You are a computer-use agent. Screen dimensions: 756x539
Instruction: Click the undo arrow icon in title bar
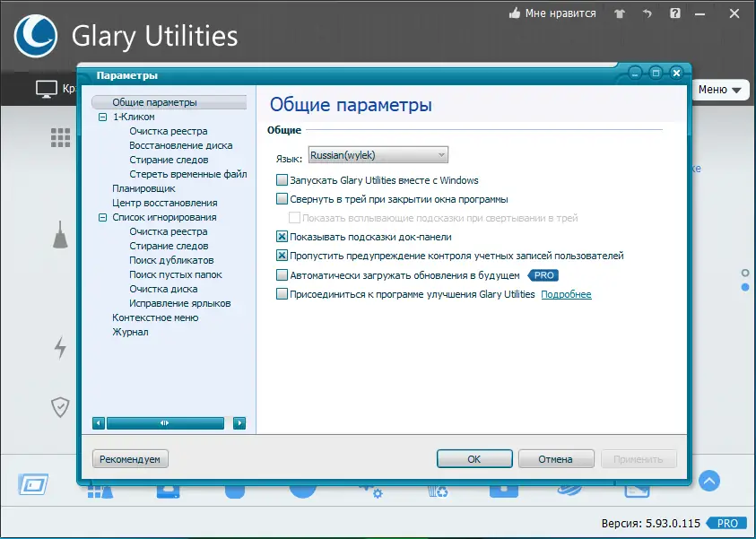click(647, 13)
